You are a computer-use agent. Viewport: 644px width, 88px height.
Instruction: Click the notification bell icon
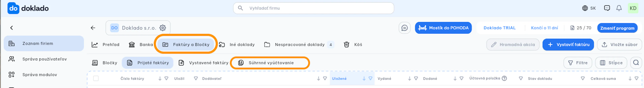pyautogui.click(x=619, y=8)
